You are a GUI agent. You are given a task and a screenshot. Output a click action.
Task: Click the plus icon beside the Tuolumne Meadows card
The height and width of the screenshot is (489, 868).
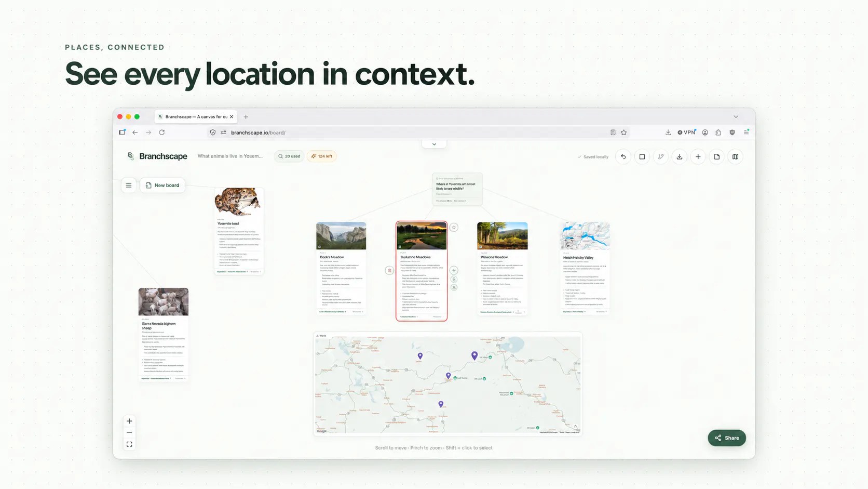(454, 270)
